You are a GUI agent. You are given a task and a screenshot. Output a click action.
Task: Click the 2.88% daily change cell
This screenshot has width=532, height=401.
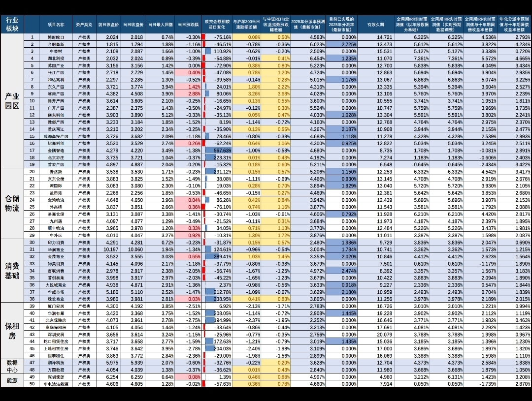(188, 94)
